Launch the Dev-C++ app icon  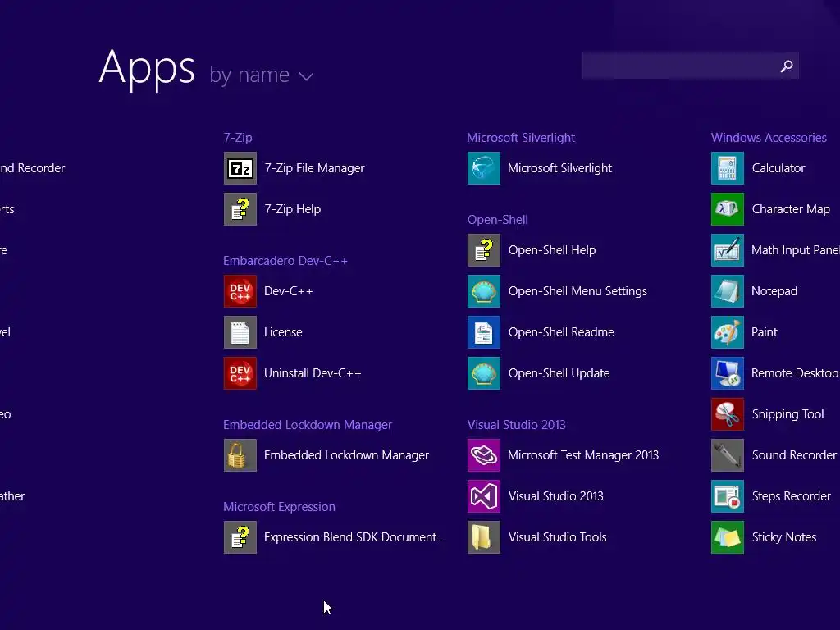pos(240,291)
